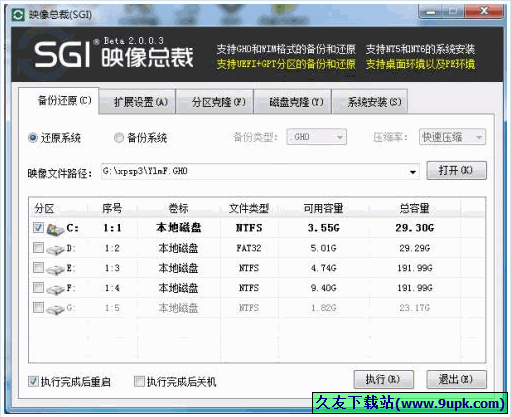
Task: Click the 5.01G free capacity cell
Action: point(323,248)
